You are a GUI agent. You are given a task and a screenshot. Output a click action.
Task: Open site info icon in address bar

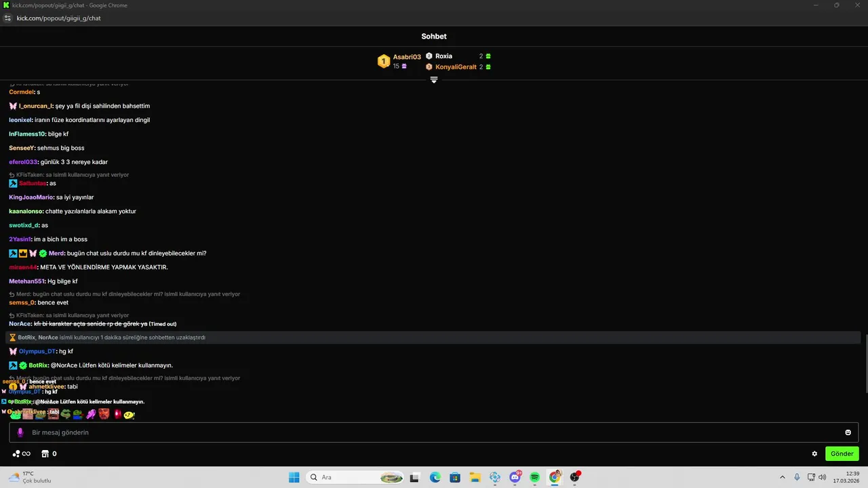click(x=7, y=18)
